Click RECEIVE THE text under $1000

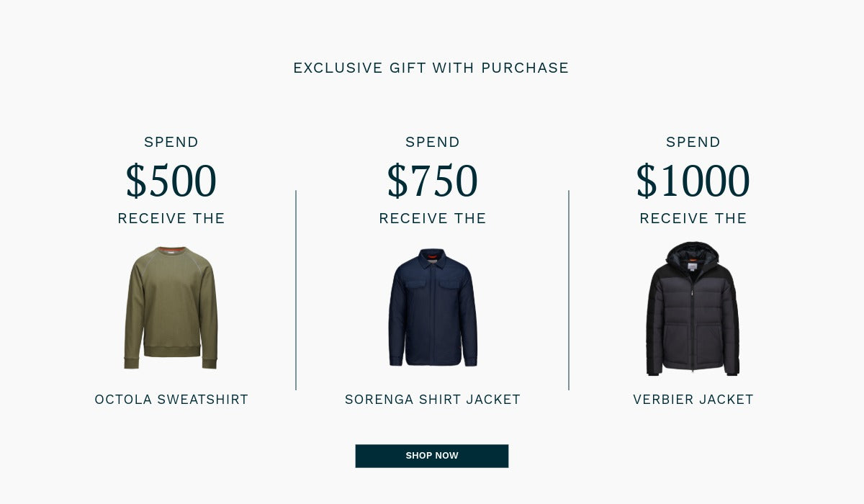693,218
